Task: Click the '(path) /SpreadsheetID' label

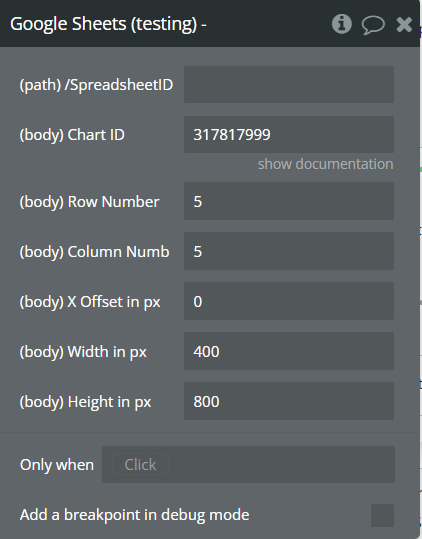Action: pos(96,85)
